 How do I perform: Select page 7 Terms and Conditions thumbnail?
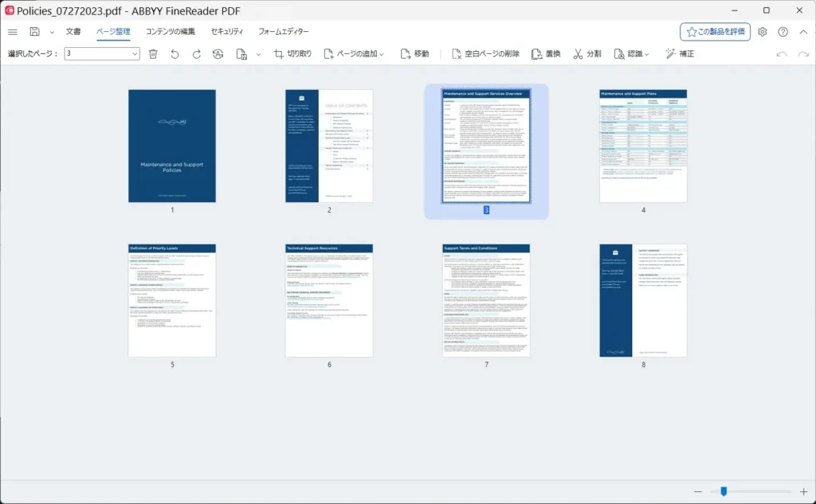pos(486,301)
